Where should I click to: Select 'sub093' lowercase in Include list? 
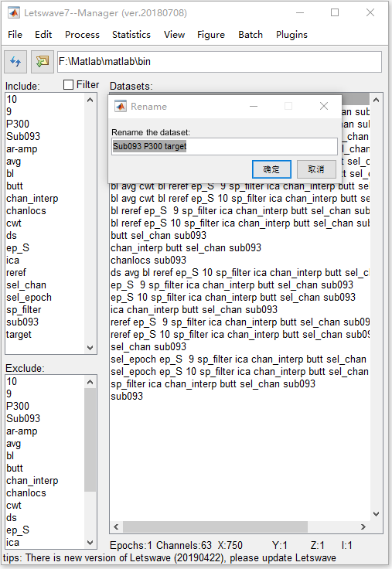coord(22,322)
